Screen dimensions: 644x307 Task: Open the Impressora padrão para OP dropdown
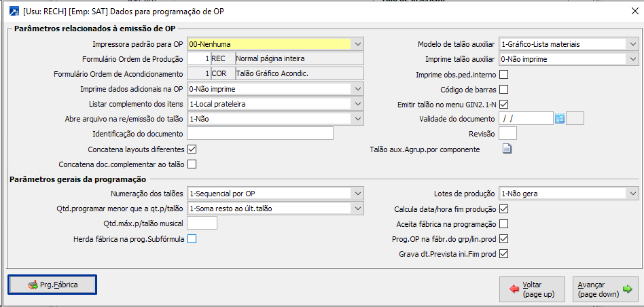click(358, 44)
